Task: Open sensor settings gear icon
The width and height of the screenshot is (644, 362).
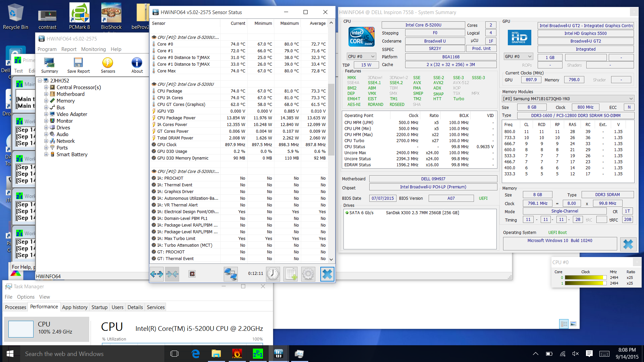Action: pyautogui.click(x=308, y=274)
